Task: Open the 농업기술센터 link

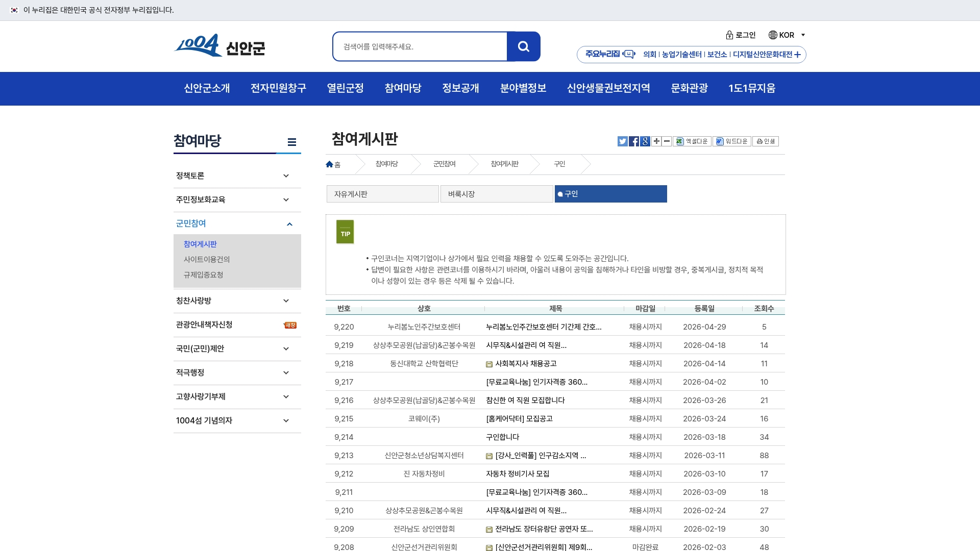Action: click(x=682, y=55)
